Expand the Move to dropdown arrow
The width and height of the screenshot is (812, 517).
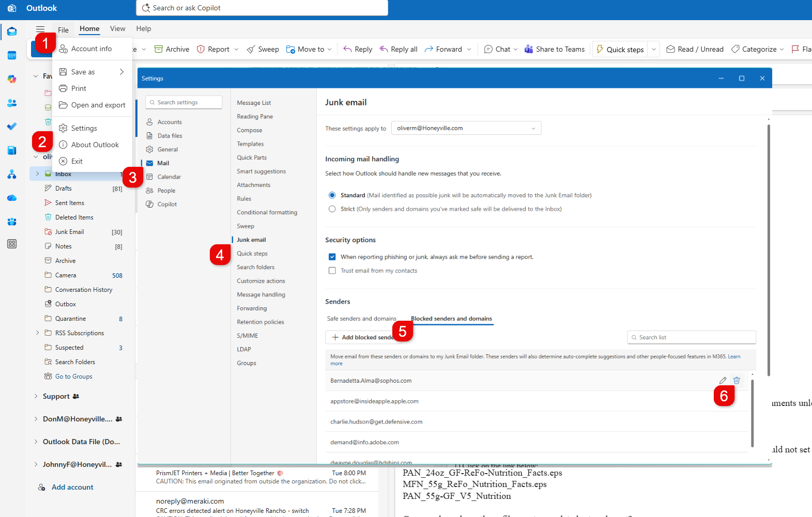[330, 50]
